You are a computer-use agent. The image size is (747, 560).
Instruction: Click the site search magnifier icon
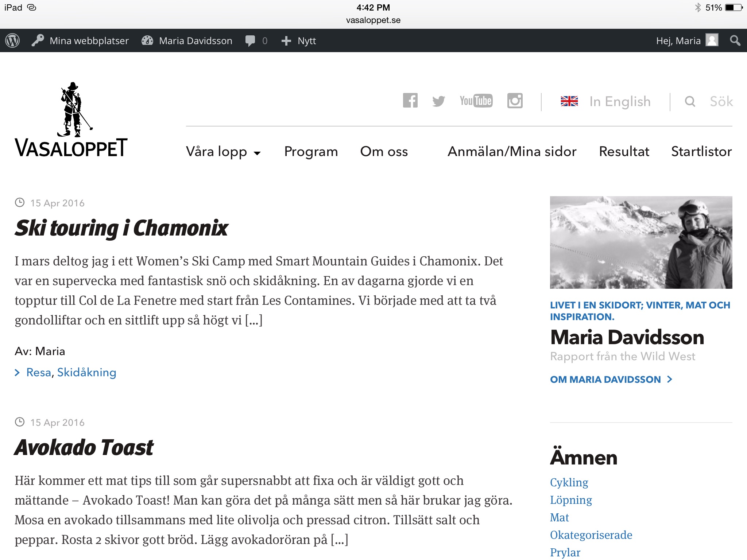tap(690, 101)
